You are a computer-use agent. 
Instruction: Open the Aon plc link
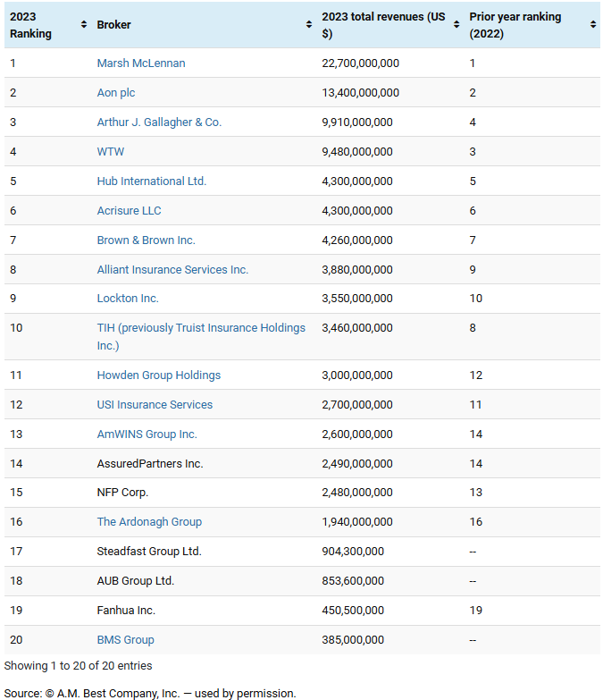click(x=116, y=93)
